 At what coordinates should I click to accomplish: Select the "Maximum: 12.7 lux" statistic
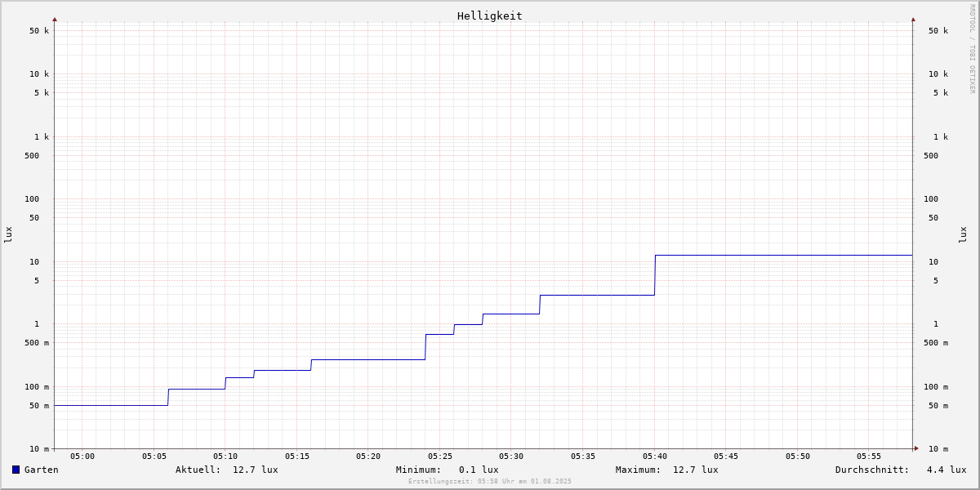click(667, 470)
